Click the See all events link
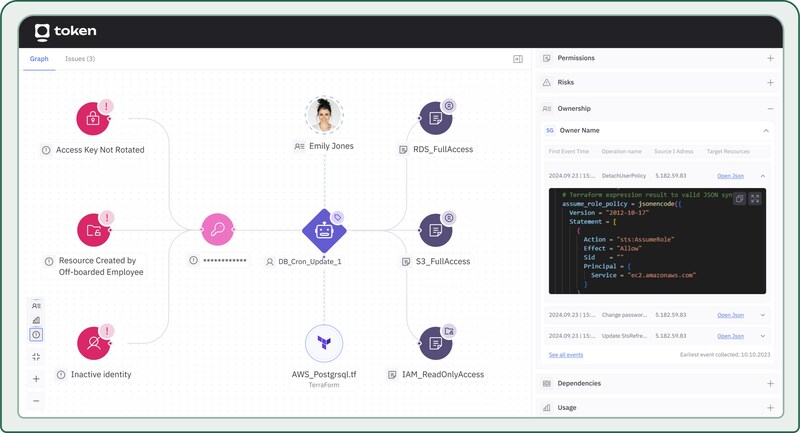Screen dimensions: 800x433 click(x=566, y=355)
